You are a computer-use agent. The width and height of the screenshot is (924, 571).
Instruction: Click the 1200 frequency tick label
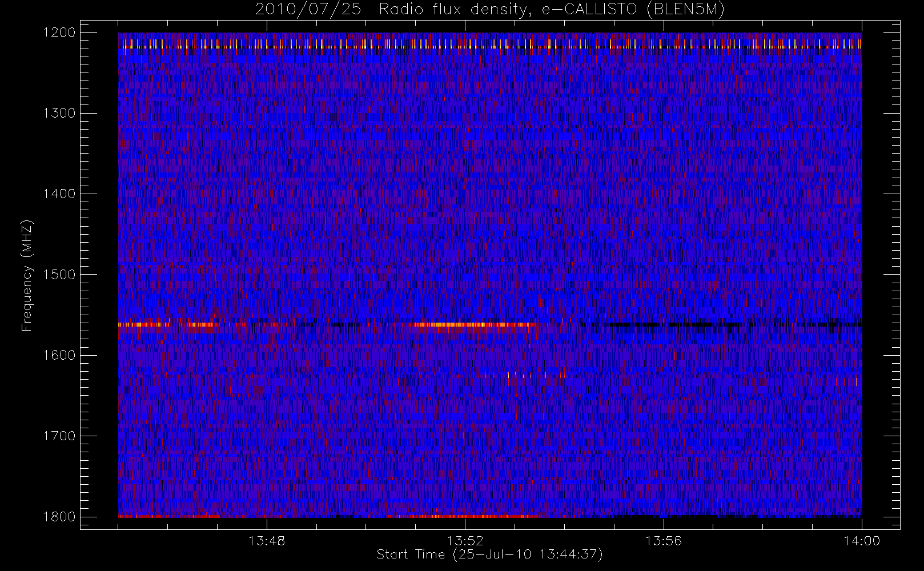click(x=59, y=33)
